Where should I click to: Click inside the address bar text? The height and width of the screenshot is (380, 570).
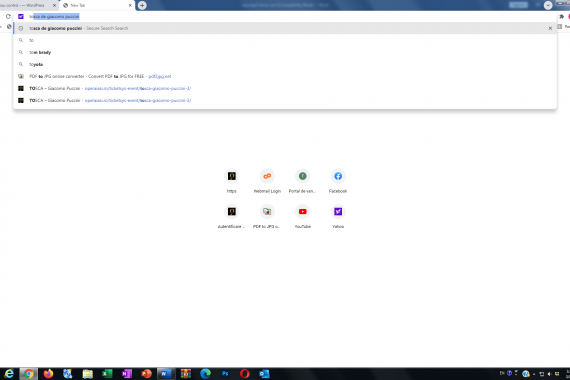tap(55, 16)
